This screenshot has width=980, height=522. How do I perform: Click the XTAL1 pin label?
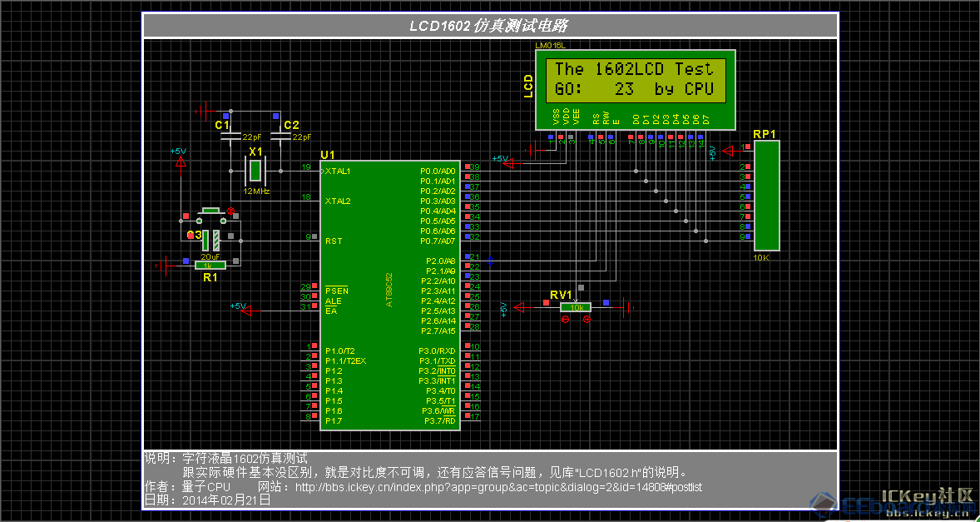coord(338,171)
